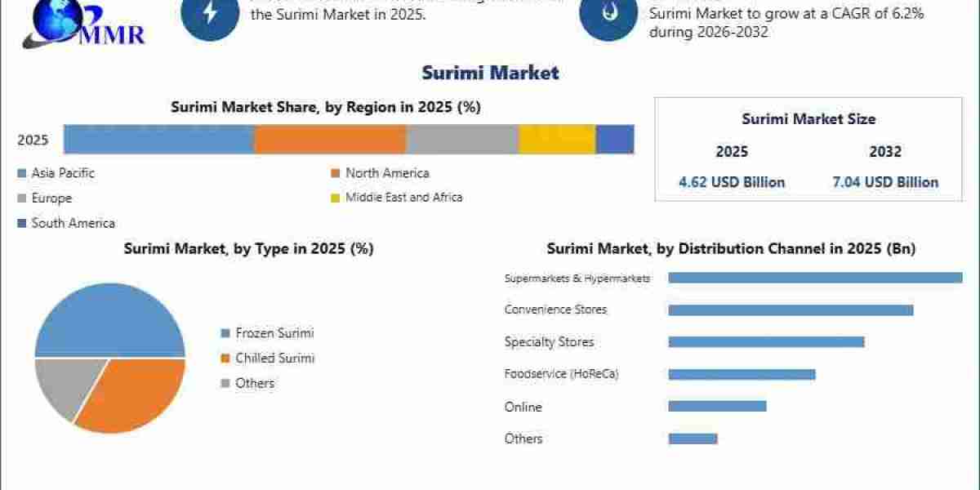Select the North America legend swatch
The image size is (980, 490).
pos(335,173)
